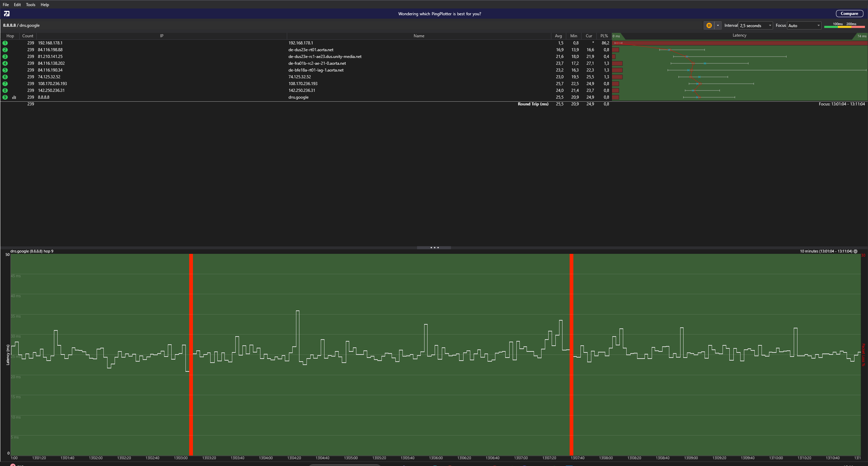Open the Interval 2,5 seconds dropdown
The image size is (868, 466).
tap(756, 26)
